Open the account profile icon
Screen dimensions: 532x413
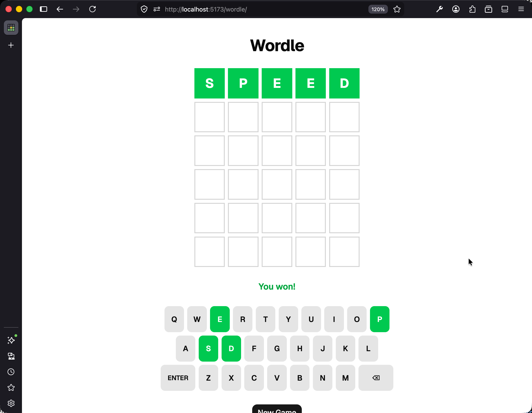(x=456, y=9)
